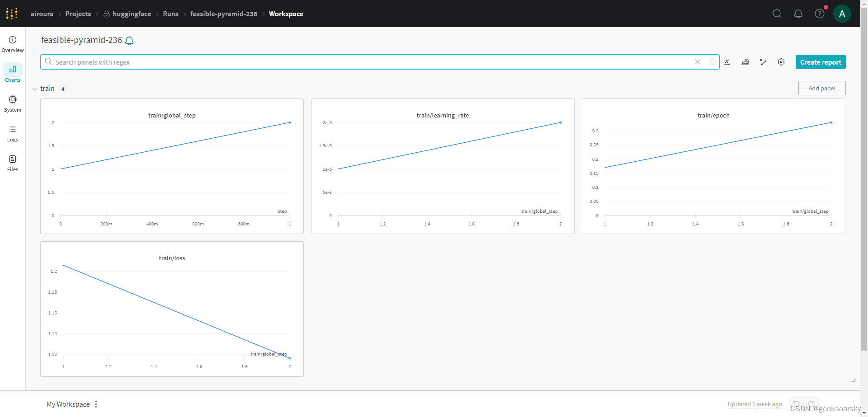Open the user avatar menu
Viewport: 868px width, 417px height.
(842, 14)
